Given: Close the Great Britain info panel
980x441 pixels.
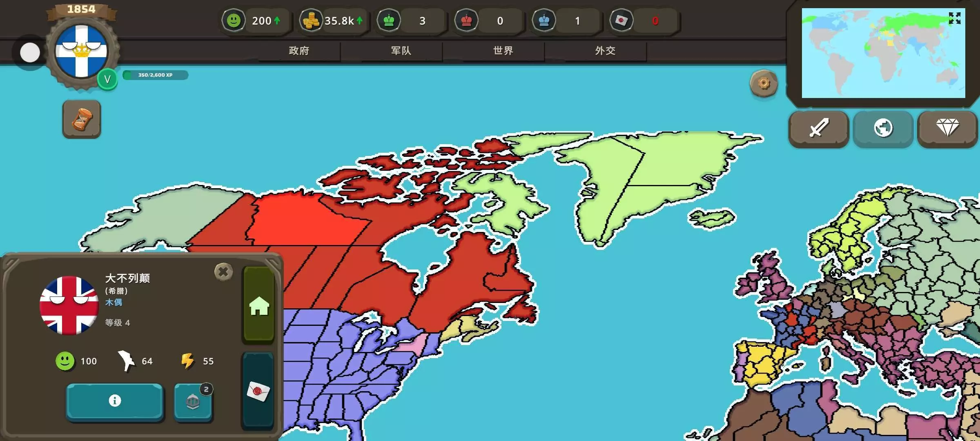Looking at the screenshot, I should (x=223, y=272).
